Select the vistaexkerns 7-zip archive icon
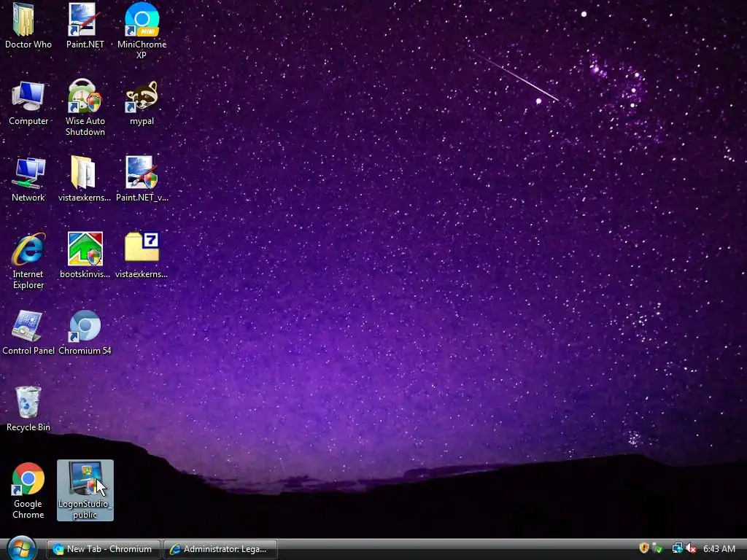This screenshot has height=560, width=747. (142, 256)
